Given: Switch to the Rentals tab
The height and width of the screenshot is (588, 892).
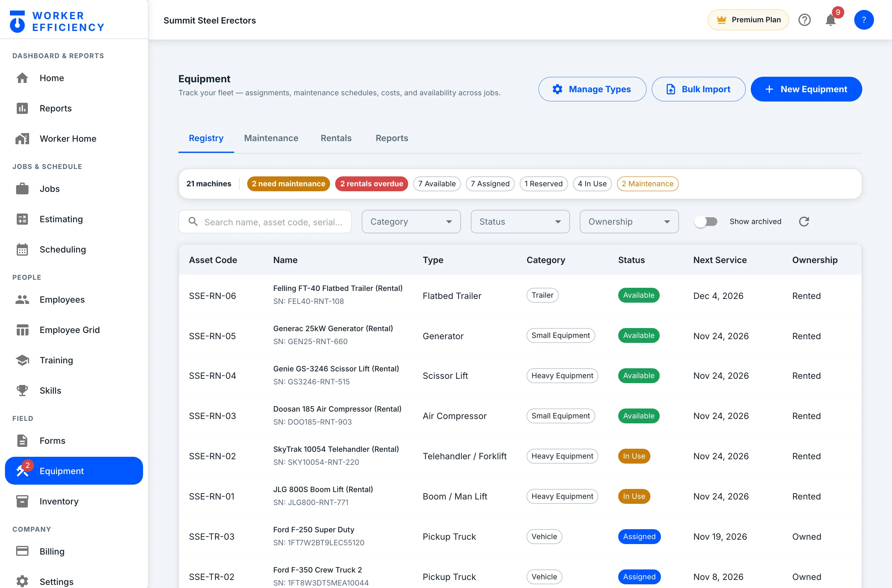Looking at the screenshot, I should (336, 138).
